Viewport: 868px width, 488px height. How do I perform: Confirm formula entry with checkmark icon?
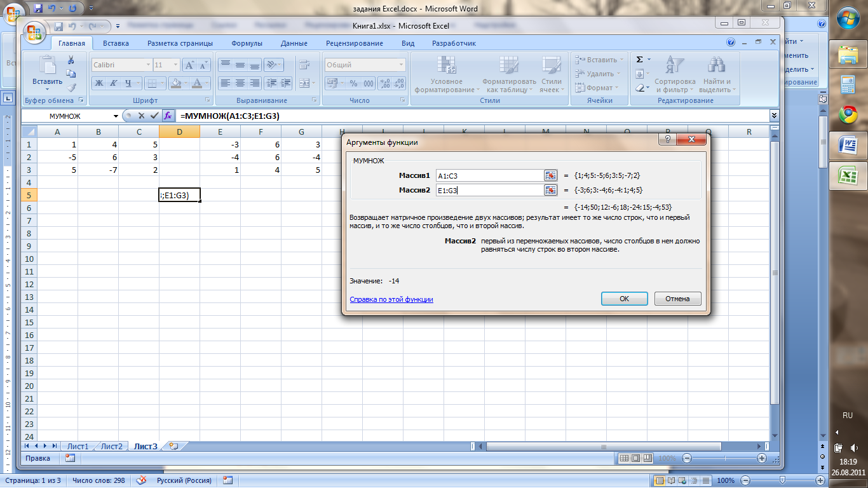154,116
